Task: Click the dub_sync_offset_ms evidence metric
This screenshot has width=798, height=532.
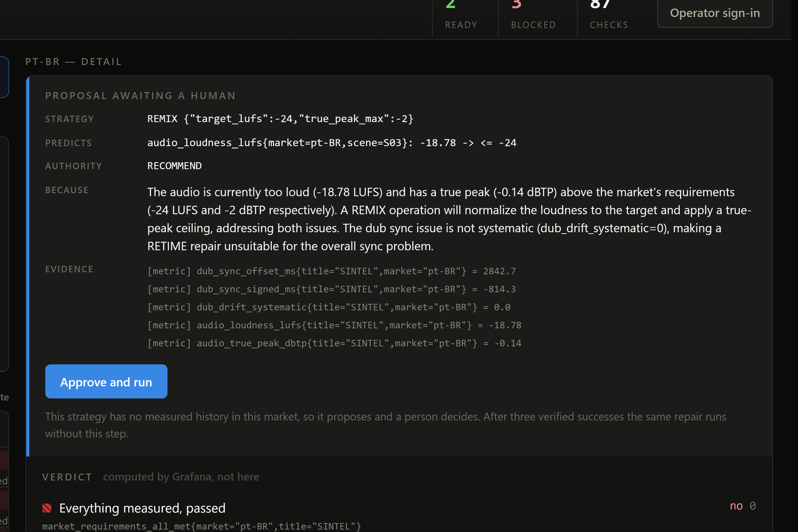Action: 332,271
